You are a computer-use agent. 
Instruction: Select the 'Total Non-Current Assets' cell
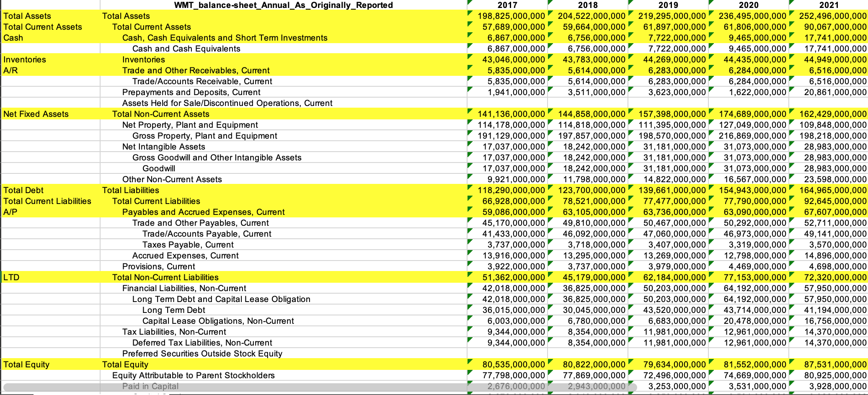(x=283, y=114)
